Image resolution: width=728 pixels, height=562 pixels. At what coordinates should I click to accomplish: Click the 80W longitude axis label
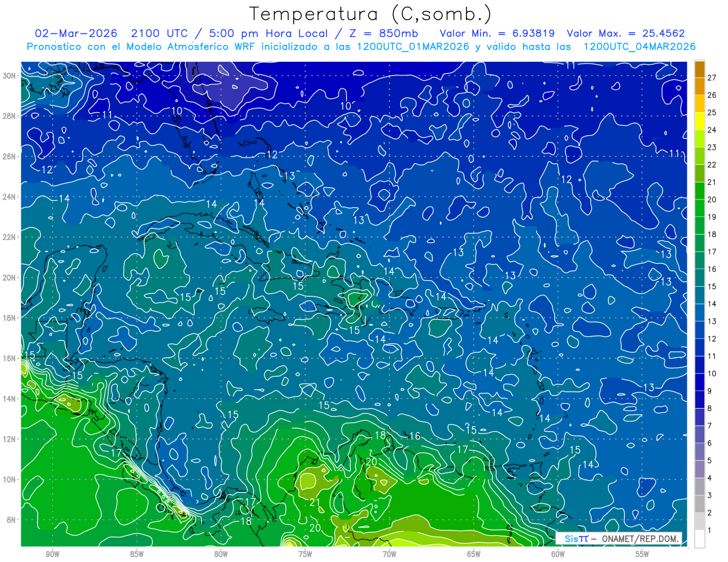[x=221, y=554]
